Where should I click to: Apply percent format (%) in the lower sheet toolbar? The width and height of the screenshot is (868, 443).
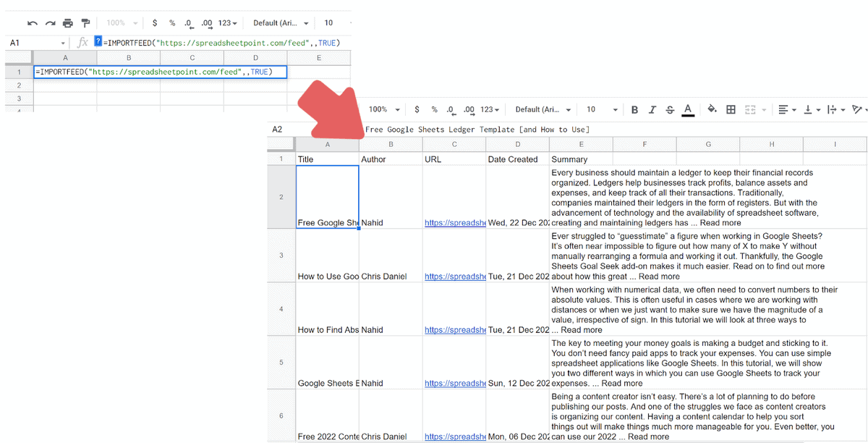coord(434,109)
